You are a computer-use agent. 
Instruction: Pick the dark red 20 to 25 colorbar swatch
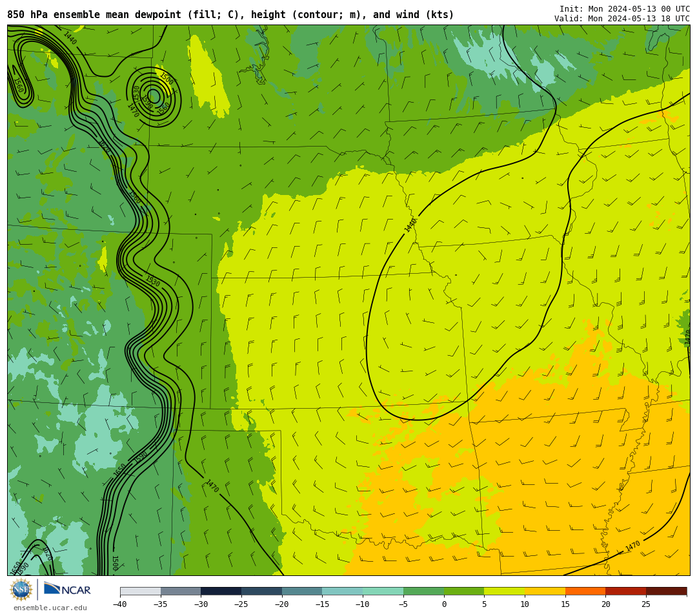[626, 591]
